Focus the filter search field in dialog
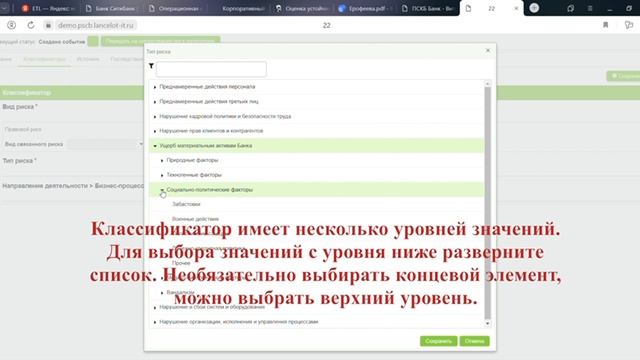This screenshot has width=640, height=360. [211, 69]
